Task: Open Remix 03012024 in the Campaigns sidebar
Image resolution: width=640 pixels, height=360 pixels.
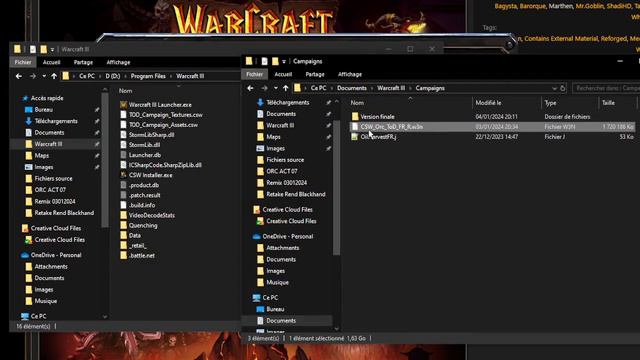Action: [x=287, y=183]
